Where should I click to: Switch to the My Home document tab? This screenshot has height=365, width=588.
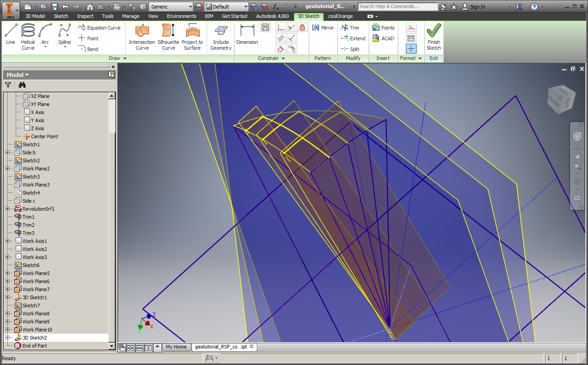click(176, 347)
